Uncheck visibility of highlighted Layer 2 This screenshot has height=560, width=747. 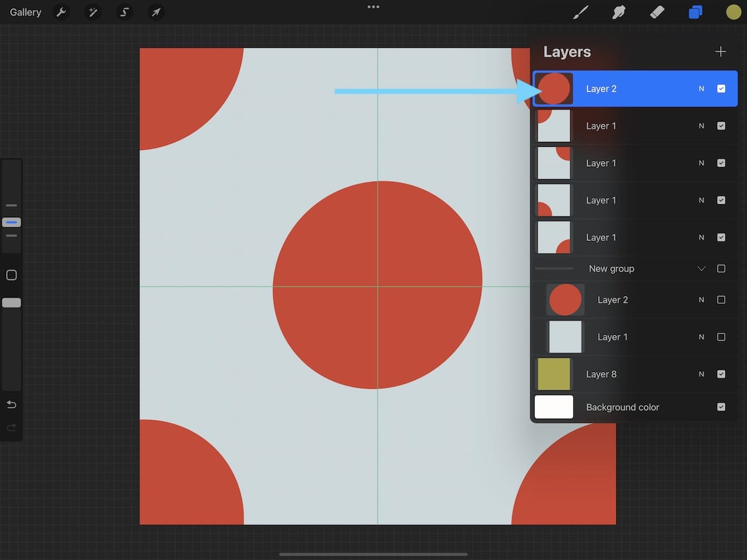point(721,88)
